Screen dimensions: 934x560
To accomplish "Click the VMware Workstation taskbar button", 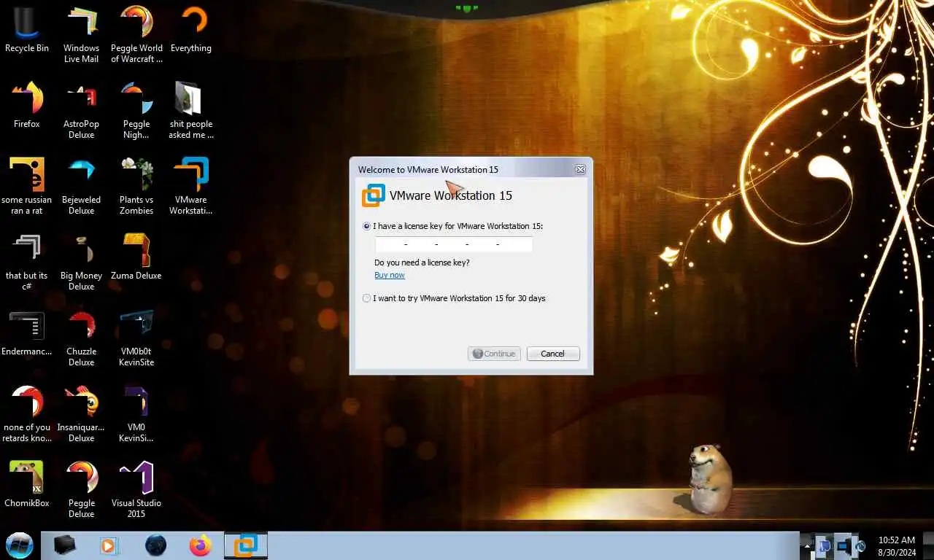I will click(x=246, y=545).
